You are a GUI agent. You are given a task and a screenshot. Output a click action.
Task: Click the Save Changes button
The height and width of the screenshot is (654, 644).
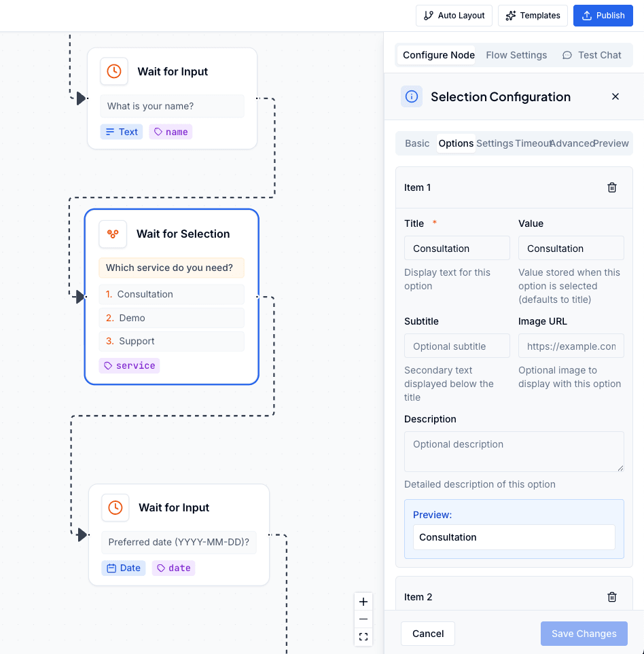click(584, 633)
